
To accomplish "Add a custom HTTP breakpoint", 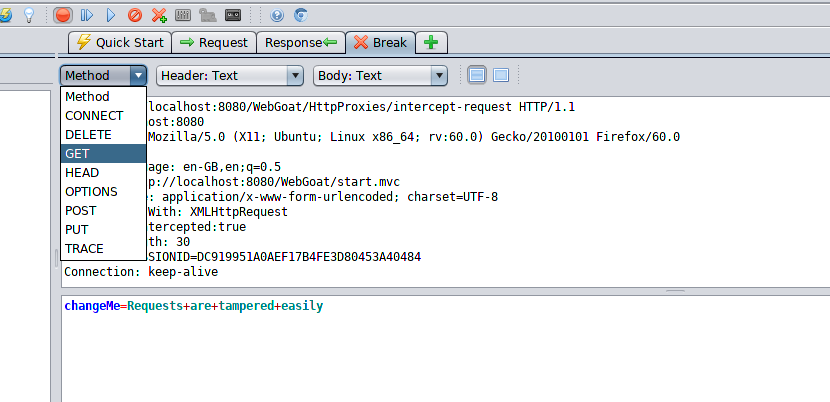I will [158, 15].
